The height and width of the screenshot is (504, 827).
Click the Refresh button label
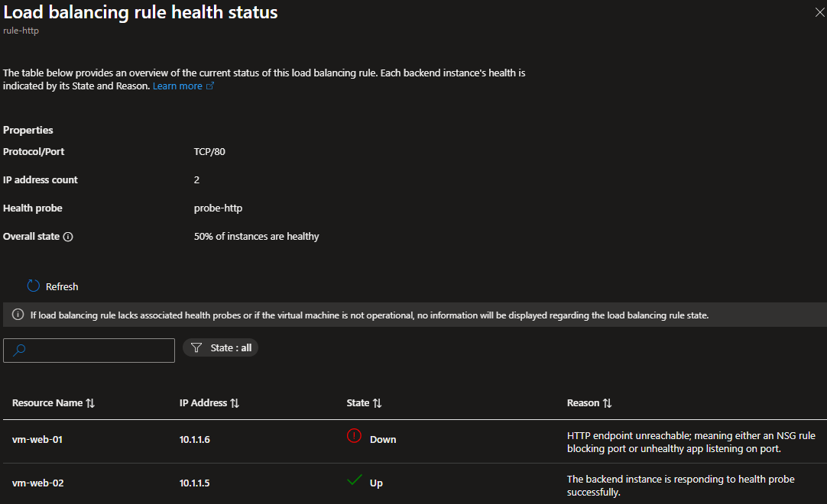coord(62,287)
